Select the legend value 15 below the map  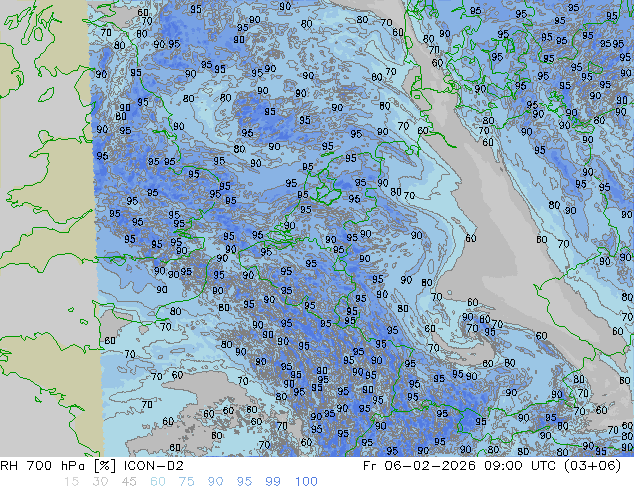pyautogui.click(x=71, y=482)
